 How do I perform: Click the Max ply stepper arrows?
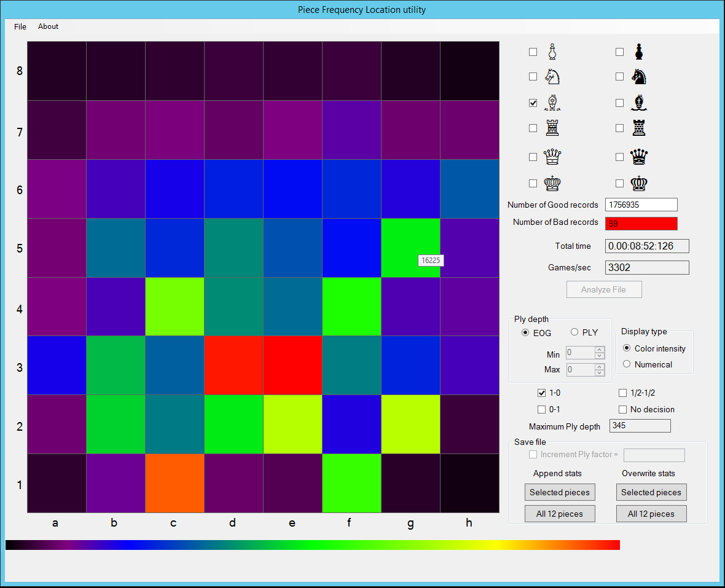pyautogui.click(x=600, y=370)
